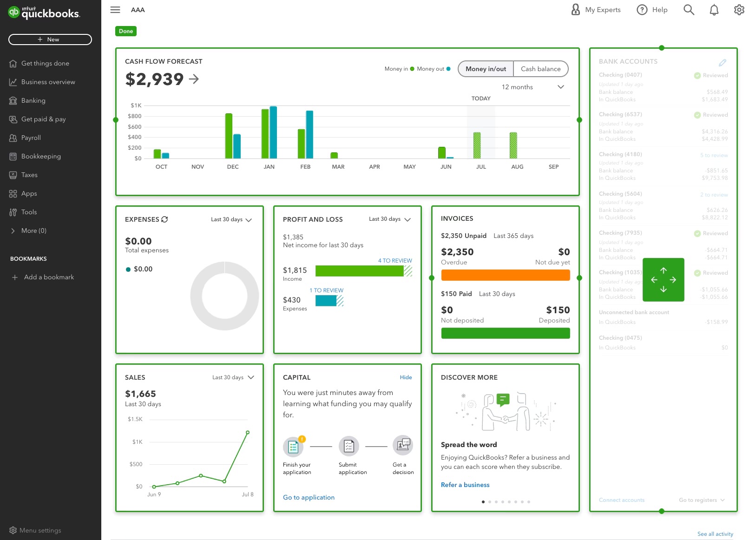Open the edit pencil in Bank Accounts panel
756x540 pixels.
pyautogui.click(x=723, y=62)
